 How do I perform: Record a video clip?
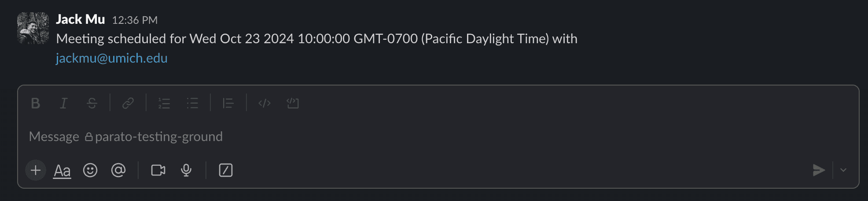[158, 170]
